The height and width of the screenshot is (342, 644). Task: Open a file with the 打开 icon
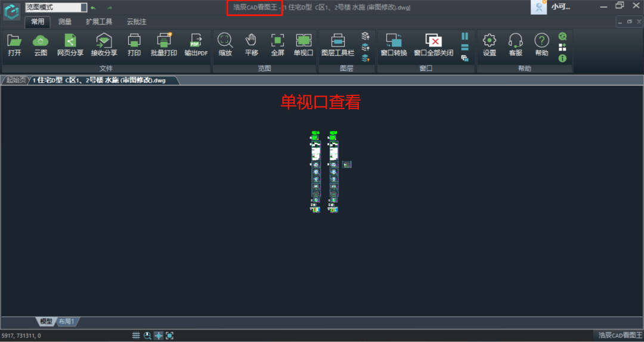pos(14,45)
